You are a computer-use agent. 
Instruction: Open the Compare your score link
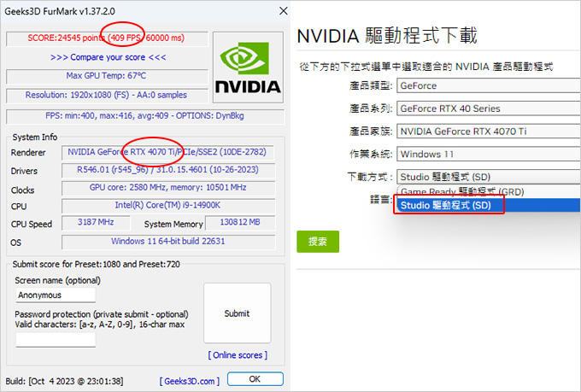[109, 57]
